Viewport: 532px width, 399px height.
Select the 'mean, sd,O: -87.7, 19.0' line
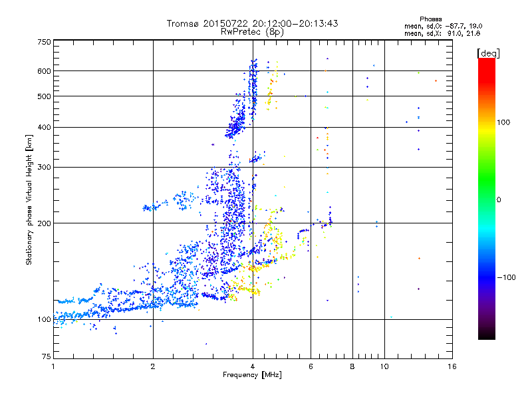point(443,26)
